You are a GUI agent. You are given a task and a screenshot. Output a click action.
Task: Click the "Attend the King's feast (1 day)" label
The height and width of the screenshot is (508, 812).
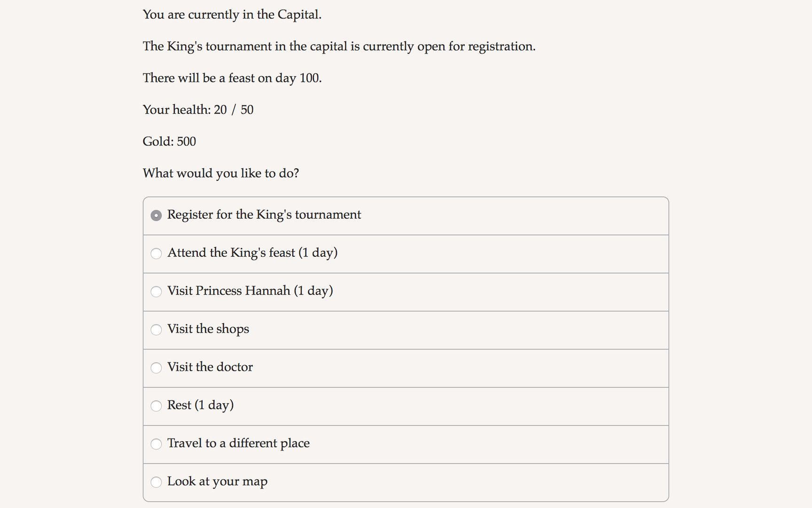point(252,253)
